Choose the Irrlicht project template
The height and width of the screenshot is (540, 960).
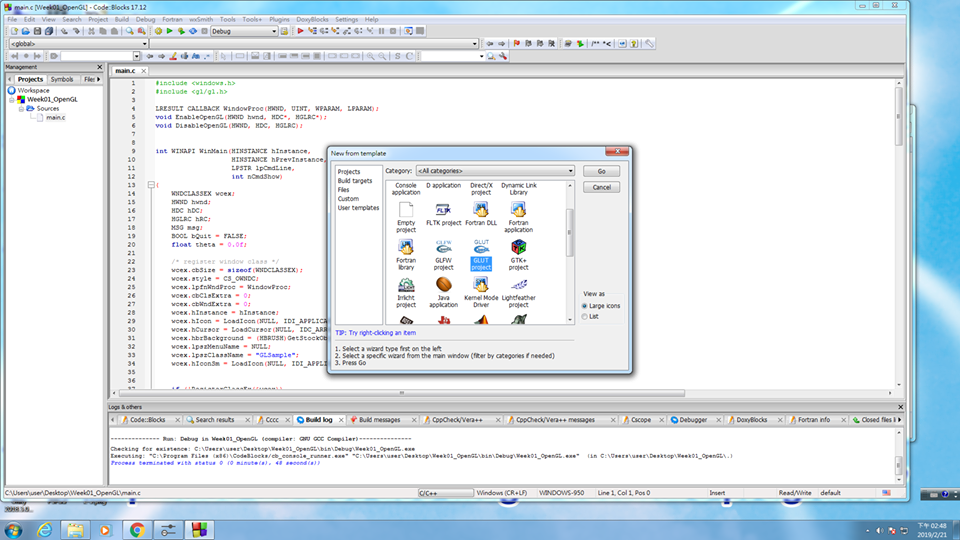(406, 293)
